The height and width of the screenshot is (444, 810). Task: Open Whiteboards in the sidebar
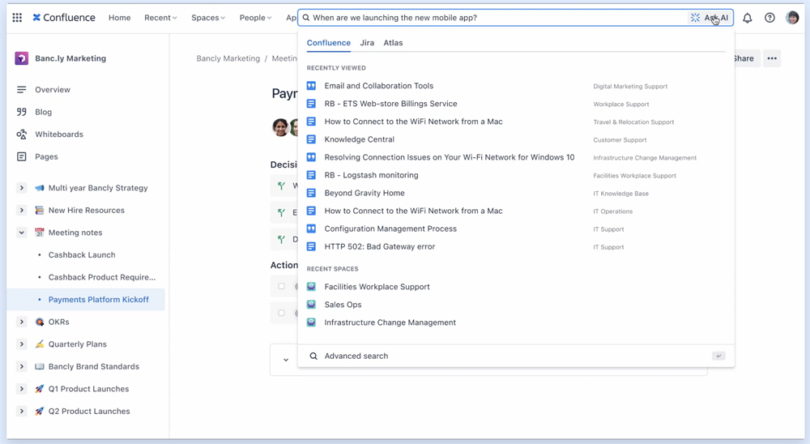tap(59, 134)
